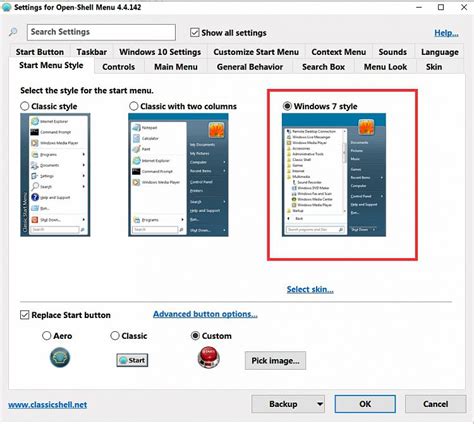Toggle the Show all settings checkbox
Image resolution: width=474 pixels, height=424 pixels.
pyautogui.click(x=195, y=32)
